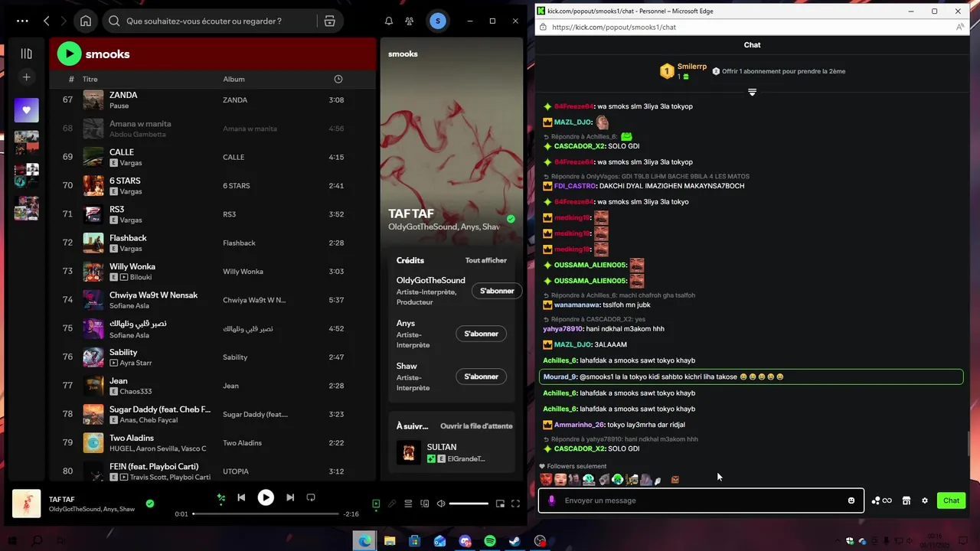This screenshot has height=551, width=980.
Task: Click Ouvrir la file d'attente
Action: tap(476, 425)
